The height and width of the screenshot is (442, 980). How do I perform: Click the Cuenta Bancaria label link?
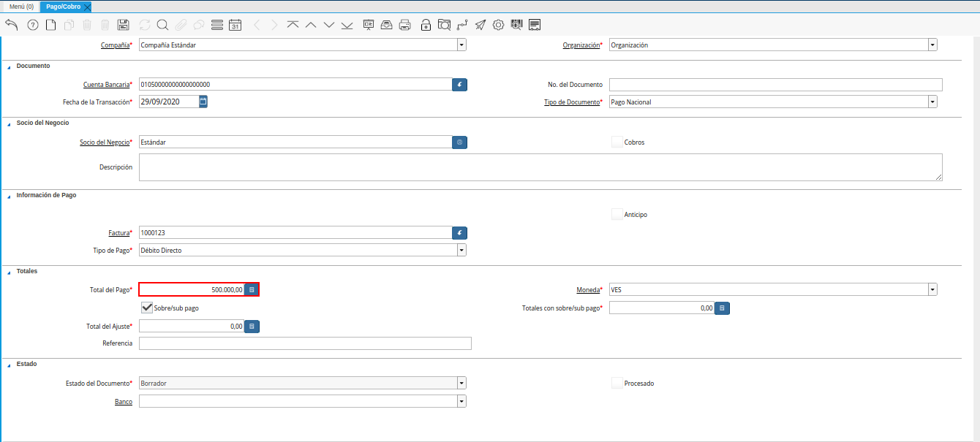(x=106, y=85)
